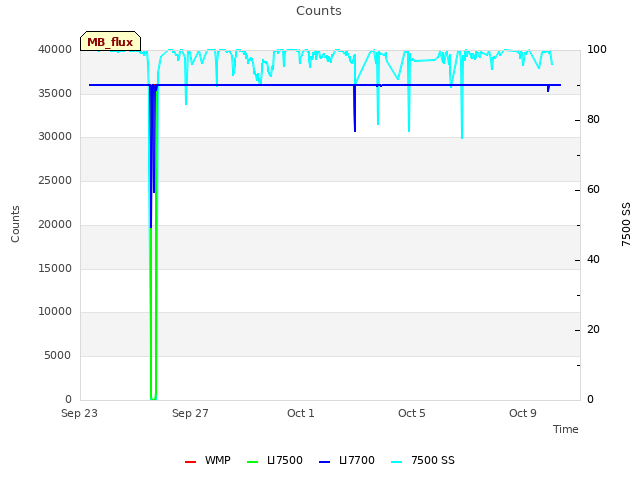Click the right axis title '7500 SS'
This screenshot has width=640, height=480.
pyautogui.click(x=626, y=224)
